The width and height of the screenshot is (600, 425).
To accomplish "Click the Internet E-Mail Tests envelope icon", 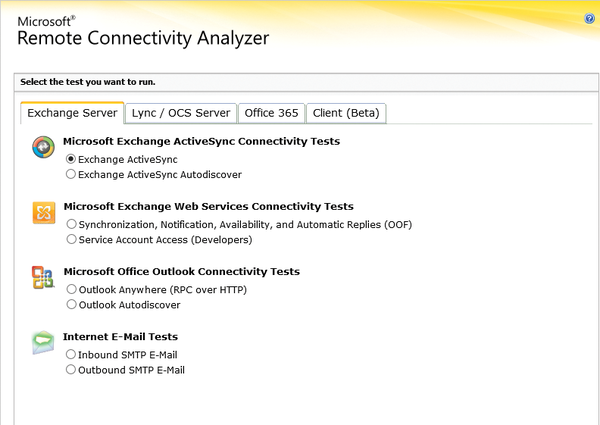I will coord(43,342).
